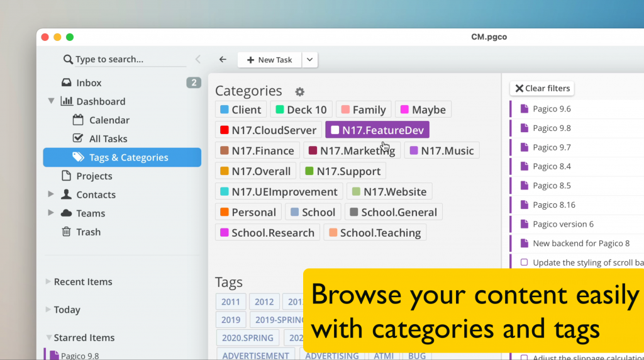Select N17.Overall category

point(255,171)
